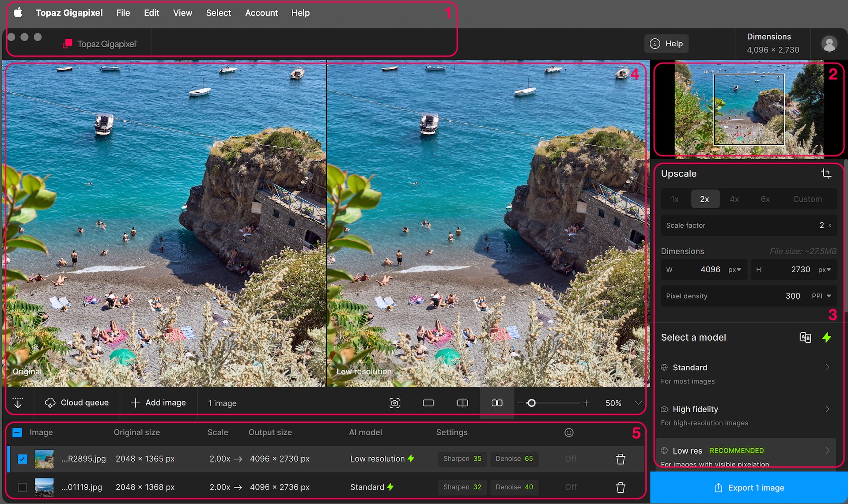Click the capture preview icon in toolbar

pyautogui.click(x=394, y=403)
